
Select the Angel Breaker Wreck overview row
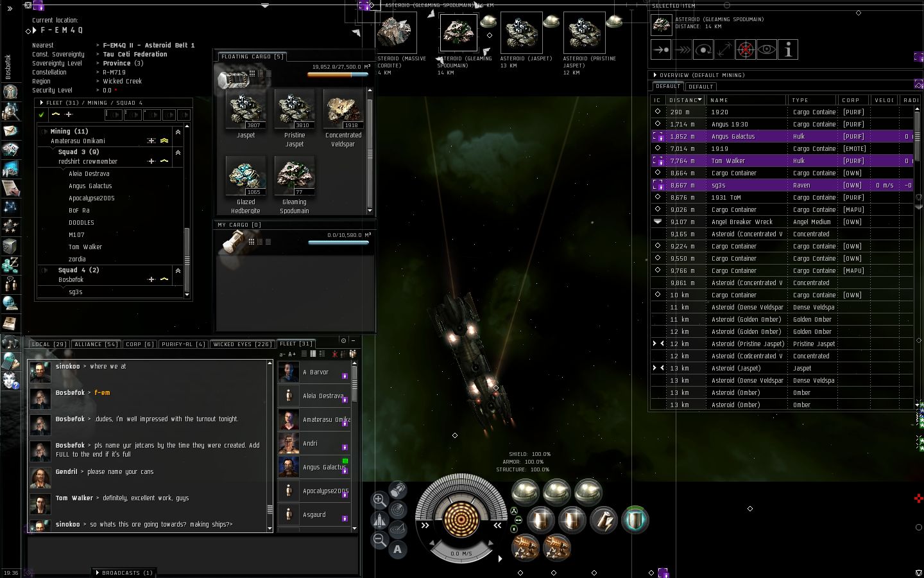(783, 222)
